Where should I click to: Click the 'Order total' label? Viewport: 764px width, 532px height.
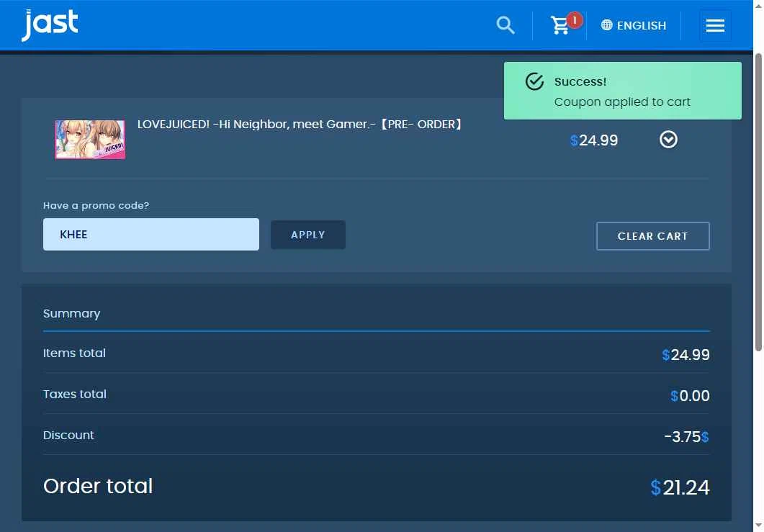pyautogui.click(x=98, y=486)
